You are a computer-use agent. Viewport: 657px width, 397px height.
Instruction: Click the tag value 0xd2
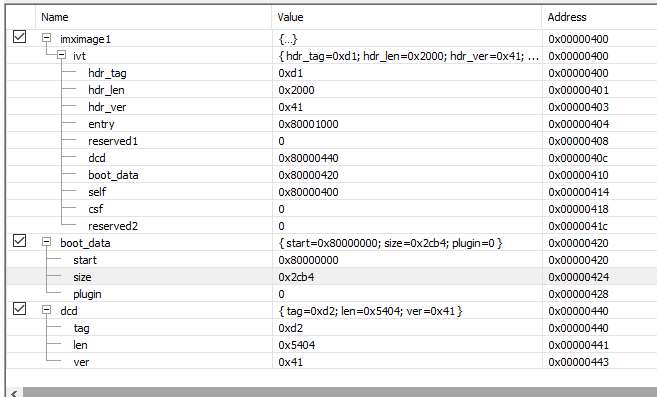pos(290,328)
